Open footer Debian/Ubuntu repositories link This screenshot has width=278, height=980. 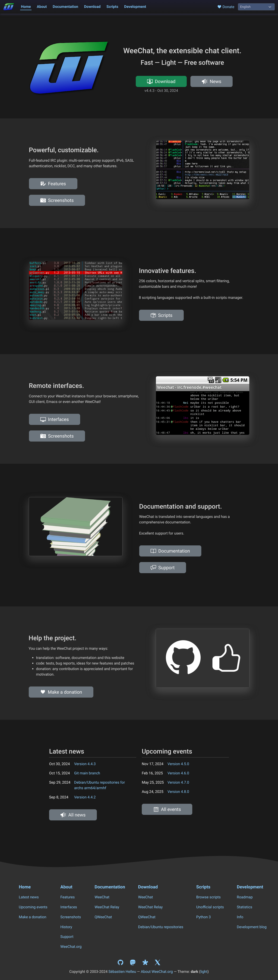click(x=161, y=927)
